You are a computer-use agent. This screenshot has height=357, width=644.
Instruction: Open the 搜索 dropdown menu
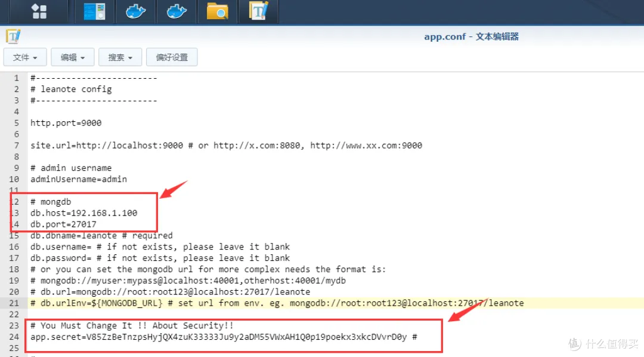point(119,57)
